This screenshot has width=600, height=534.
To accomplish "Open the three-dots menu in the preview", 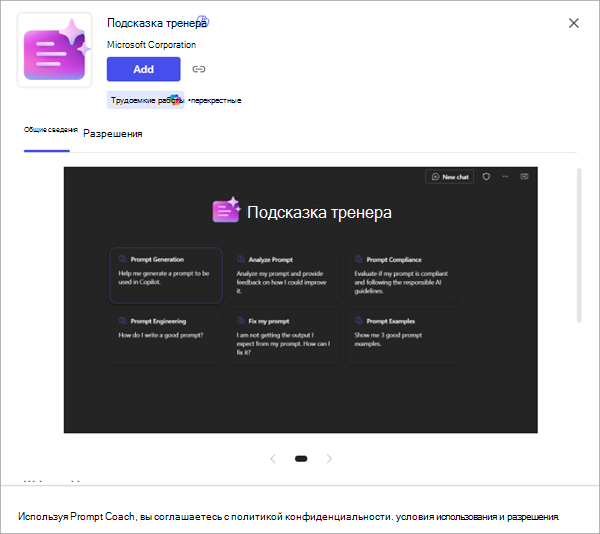I will click(x=505, y=177).
